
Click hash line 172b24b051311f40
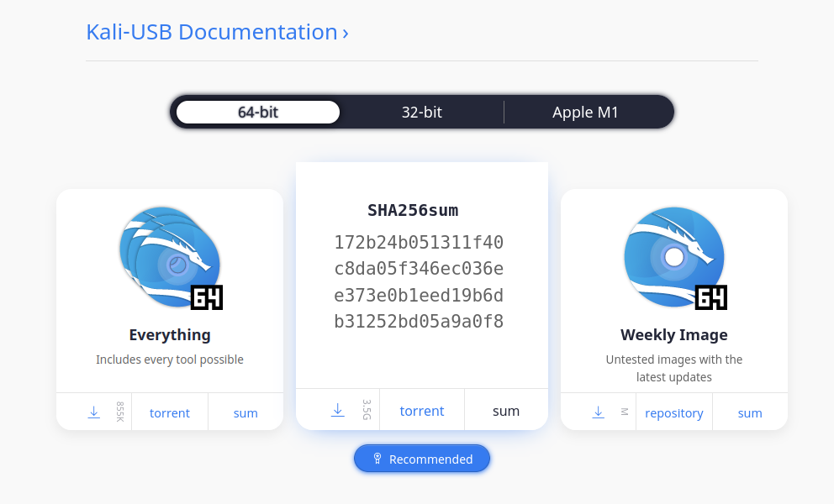[419, 243]
